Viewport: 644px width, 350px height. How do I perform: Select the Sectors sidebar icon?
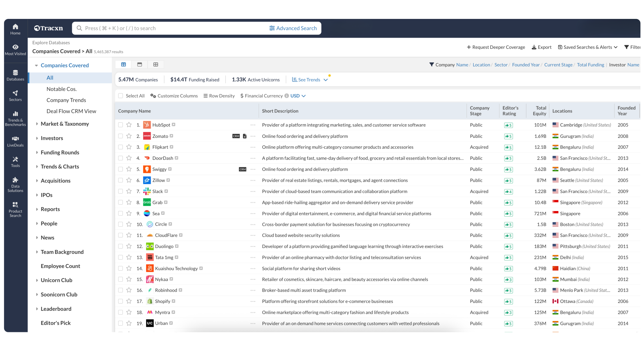coord(15,95)
